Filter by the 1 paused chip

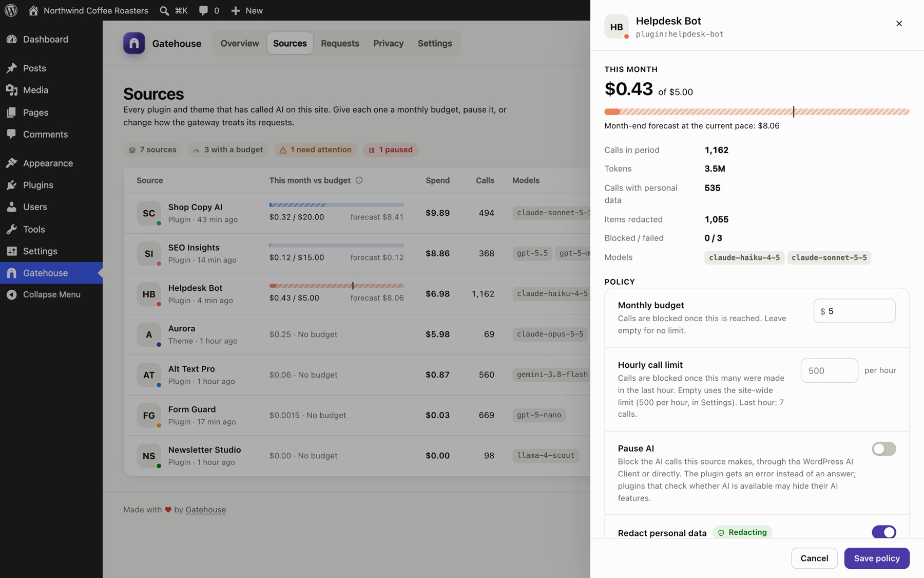[391, 150]
